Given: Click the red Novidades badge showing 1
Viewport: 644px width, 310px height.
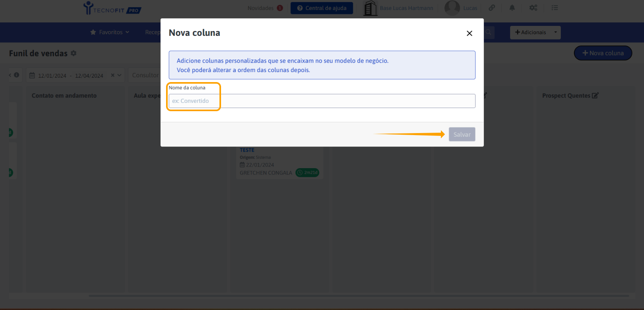Looking at the screenshot, I should click(x=280, y=8).
